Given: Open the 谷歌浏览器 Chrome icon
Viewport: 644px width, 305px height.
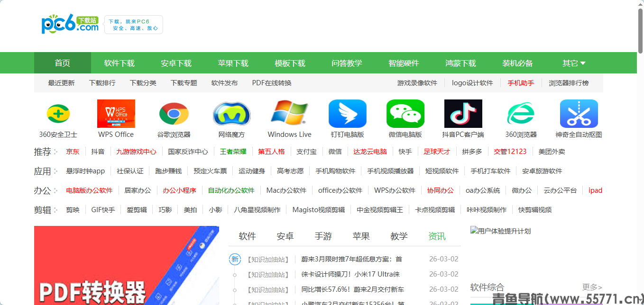Looking at the screenshot, I should (x=174, y=114).
